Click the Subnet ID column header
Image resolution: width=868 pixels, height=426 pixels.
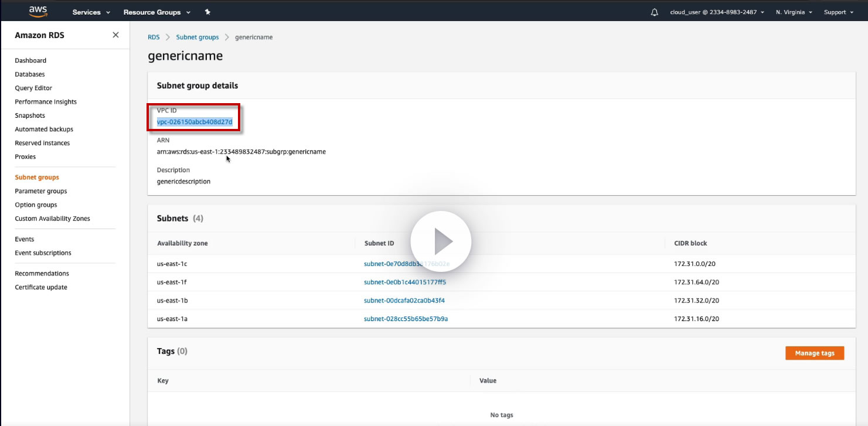point(379,243)
